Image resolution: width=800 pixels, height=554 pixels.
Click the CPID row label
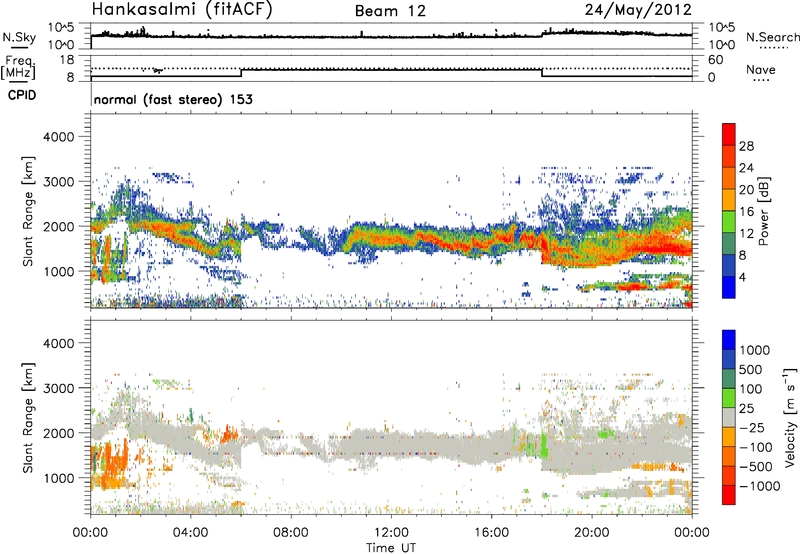(x=22, y=95)
